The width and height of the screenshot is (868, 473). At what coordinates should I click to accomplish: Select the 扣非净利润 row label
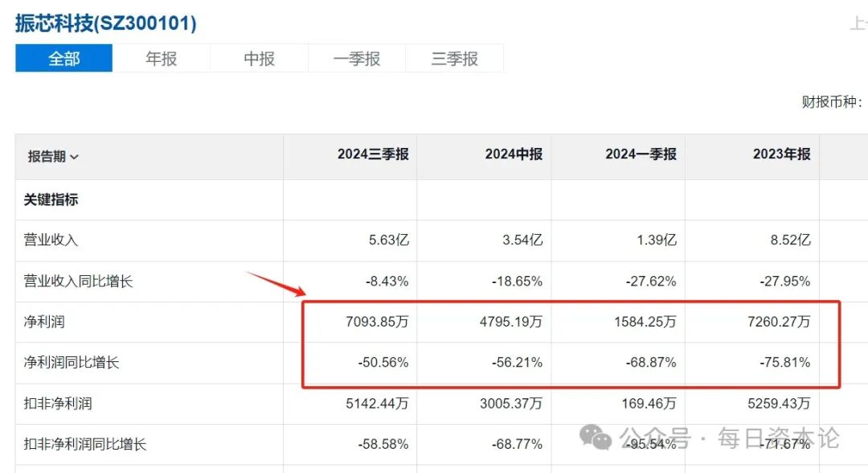[x=58, y=403]
